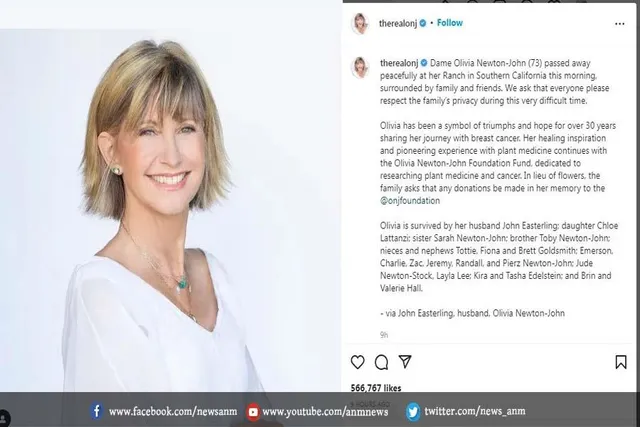Click therealonj username in the caption

pos(399,63)
